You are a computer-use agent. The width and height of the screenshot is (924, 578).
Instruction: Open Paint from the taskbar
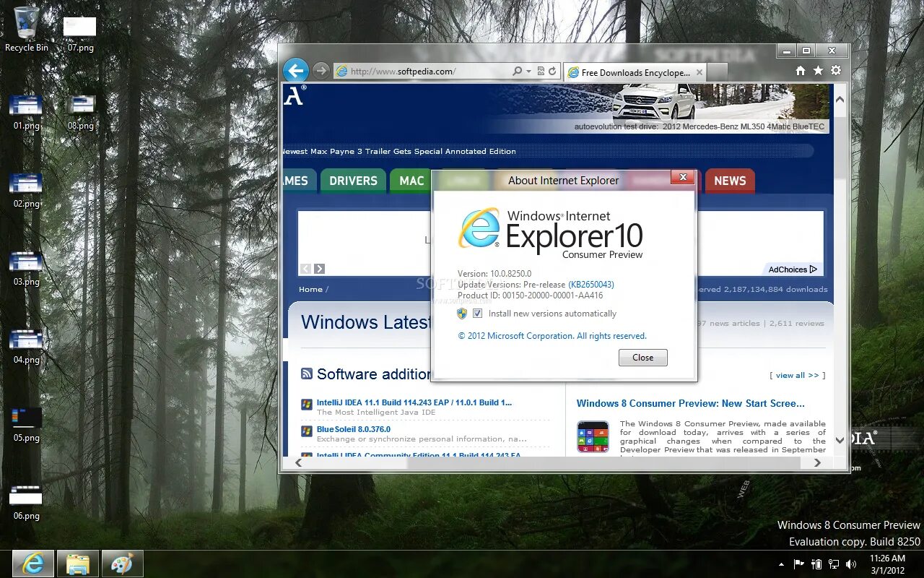pos(122,564)
